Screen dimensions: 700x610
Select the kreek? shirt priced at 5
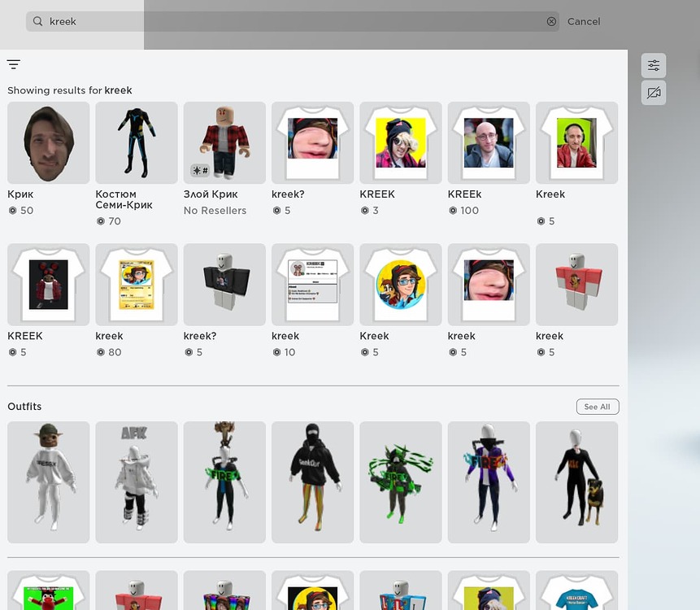tap(312, 142)
